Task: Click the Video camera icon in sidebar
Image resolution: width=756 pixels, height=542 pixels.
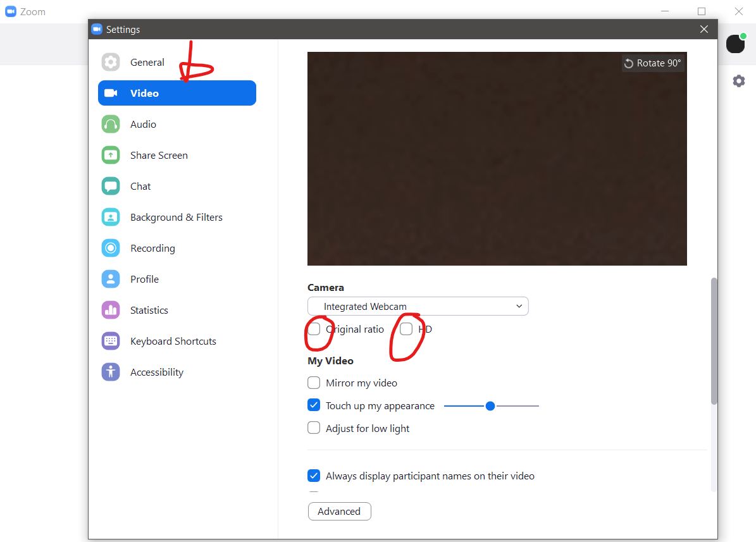Action: coord(111,93)
